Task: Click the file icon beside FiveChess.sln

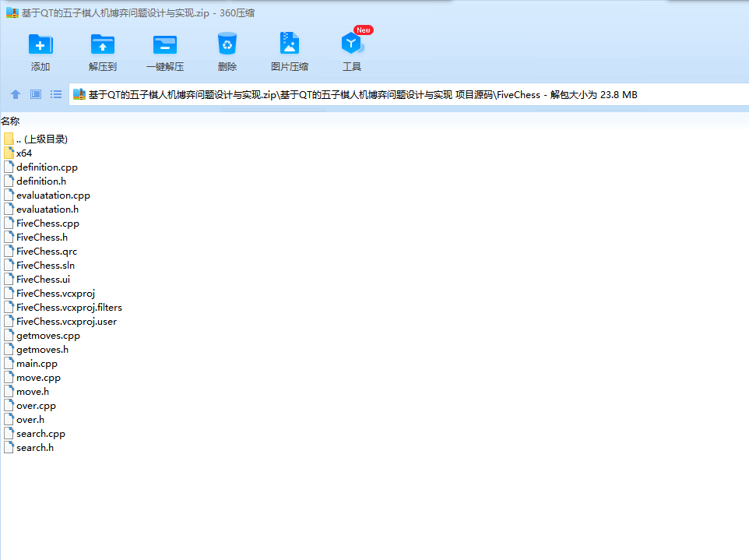Action: tap(9, 265)
